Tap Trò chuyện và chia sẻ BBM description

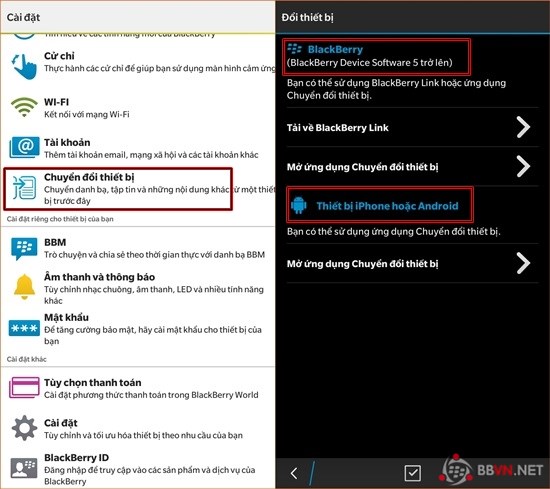click(x=154, y=255)
